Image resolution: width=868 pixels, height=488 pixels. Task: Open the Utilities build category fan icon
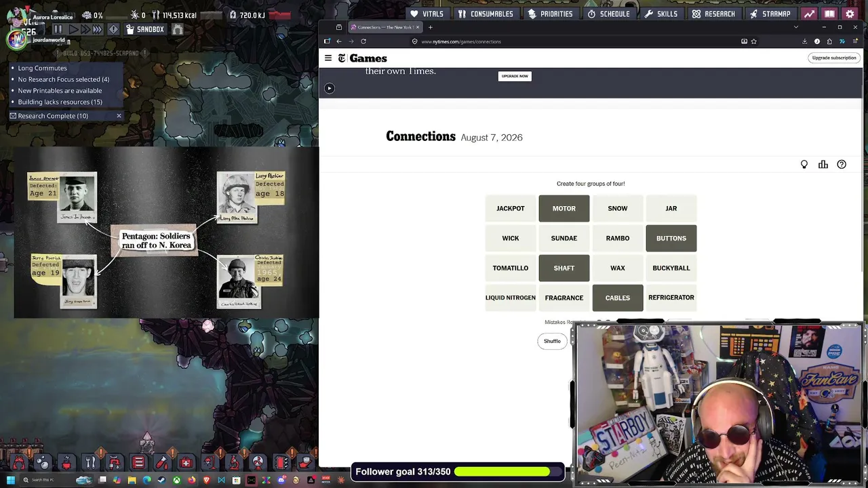(x=258, y=463)
